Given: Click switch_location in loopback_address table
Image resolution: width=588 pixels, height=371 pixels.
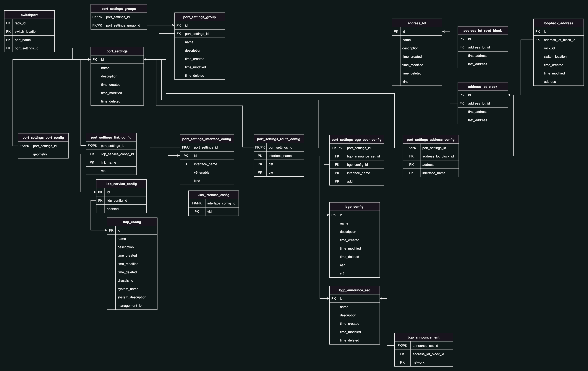Looking at the screenshot, I should [x=558, y=56].
